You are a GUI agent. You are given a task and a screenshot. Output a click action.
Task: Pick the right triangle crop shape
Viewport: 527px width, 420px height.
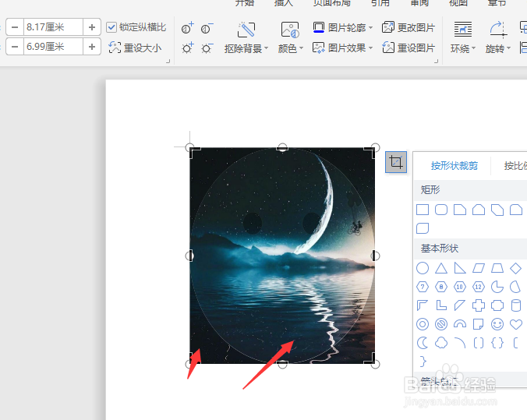pos(460,268)
